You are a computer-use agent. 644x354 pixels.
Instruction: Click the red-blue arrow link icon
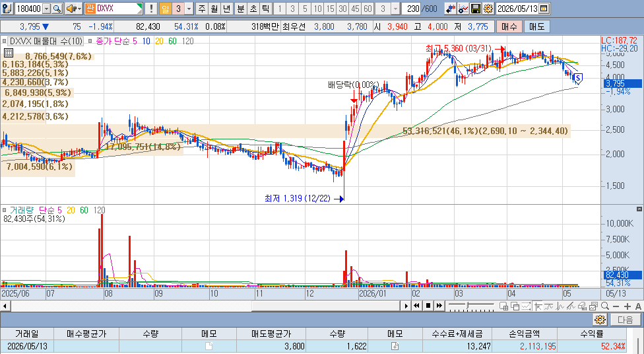point(451,8)
